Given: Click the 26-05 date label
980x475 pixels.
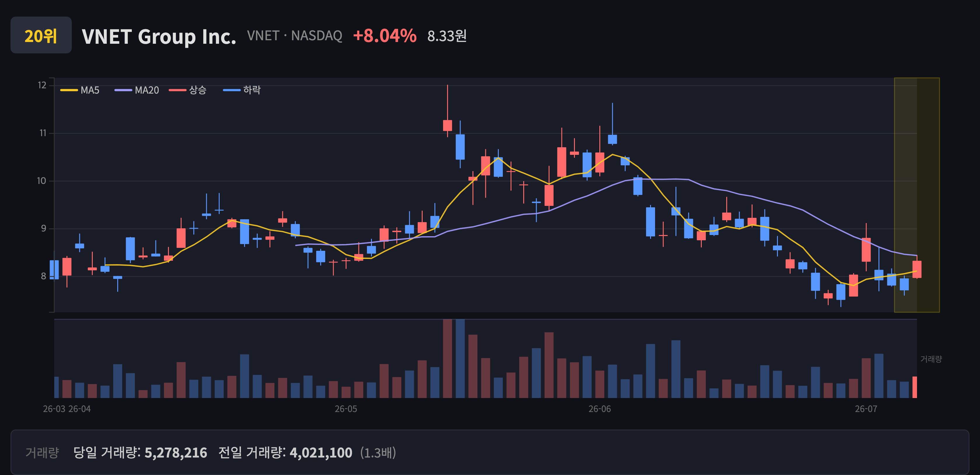Looking at the screenshot, I should tap(346, 409).
